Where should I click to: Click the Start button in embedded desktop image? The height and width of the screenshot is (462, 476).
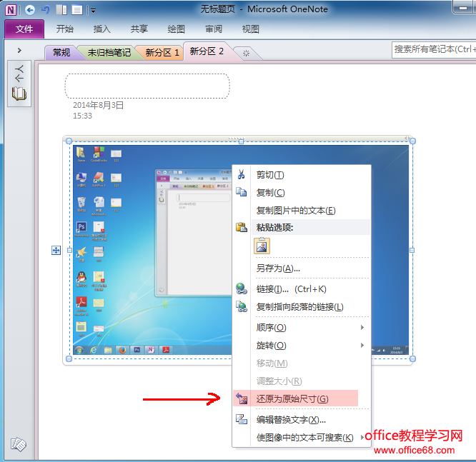coord(79,350)
